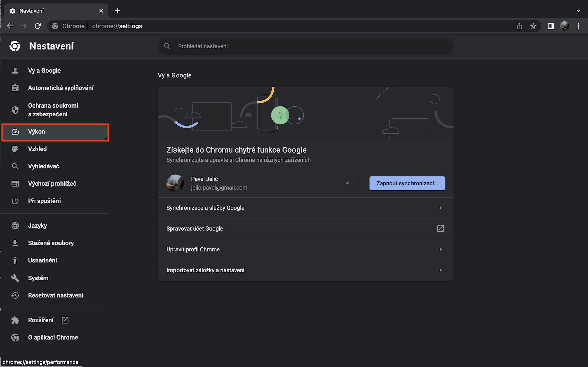Screen dimensions: 588x367
Task: Expand the Pavel Jelič account dropdown arrow
Action: click(347, 183)
